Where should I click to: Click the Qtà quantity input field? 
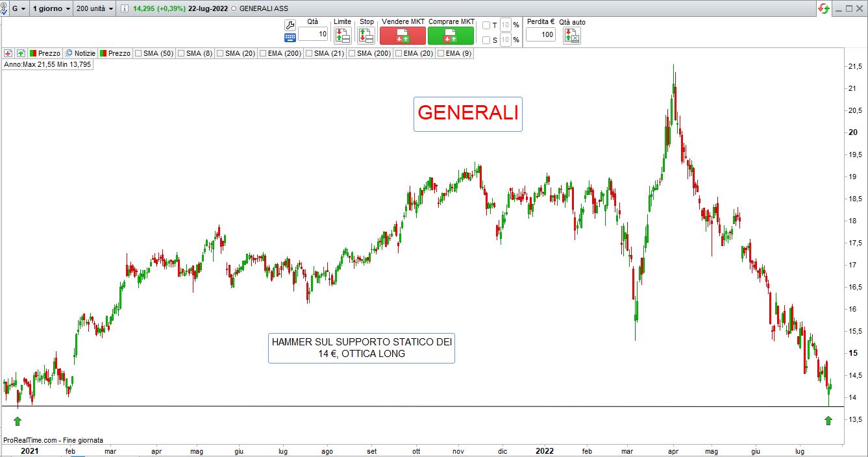tap(313, 34)
